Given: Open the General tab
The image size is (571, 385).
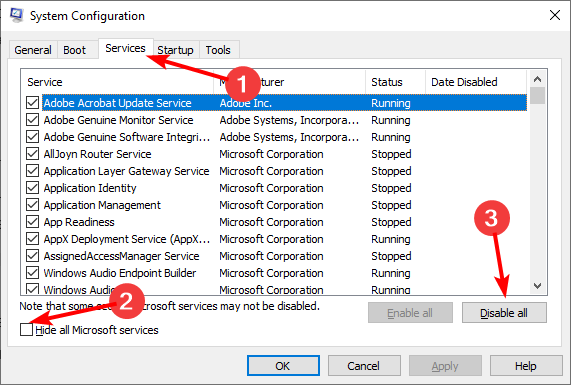Looking at the screenshot, I should click(x=33, y=50).
